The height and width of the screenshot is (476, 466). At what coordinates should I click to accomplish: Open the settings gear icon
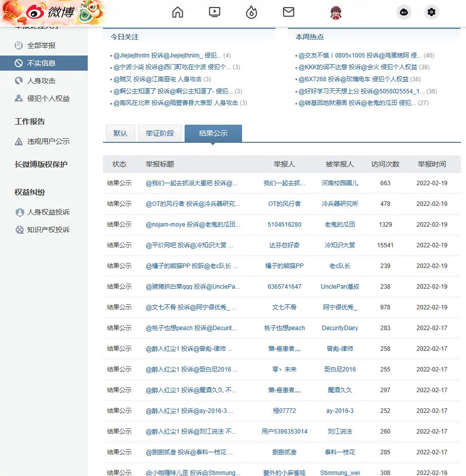pos(431,12)
